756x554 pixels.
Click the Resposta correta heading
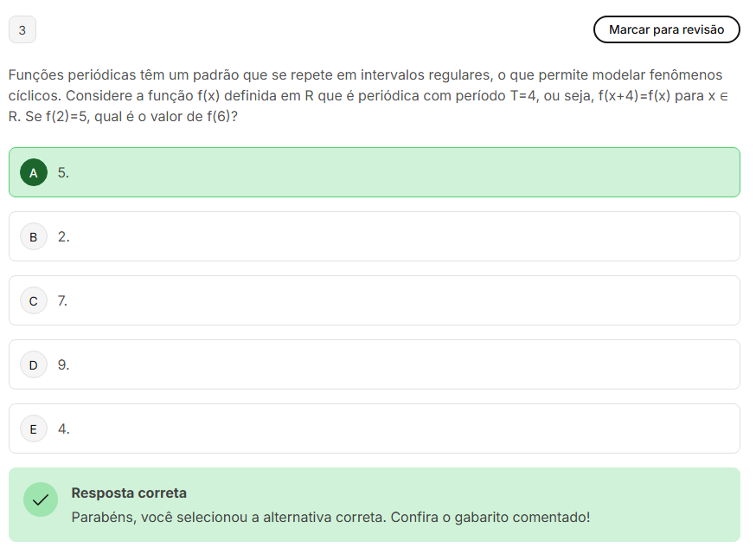[128, 493]
